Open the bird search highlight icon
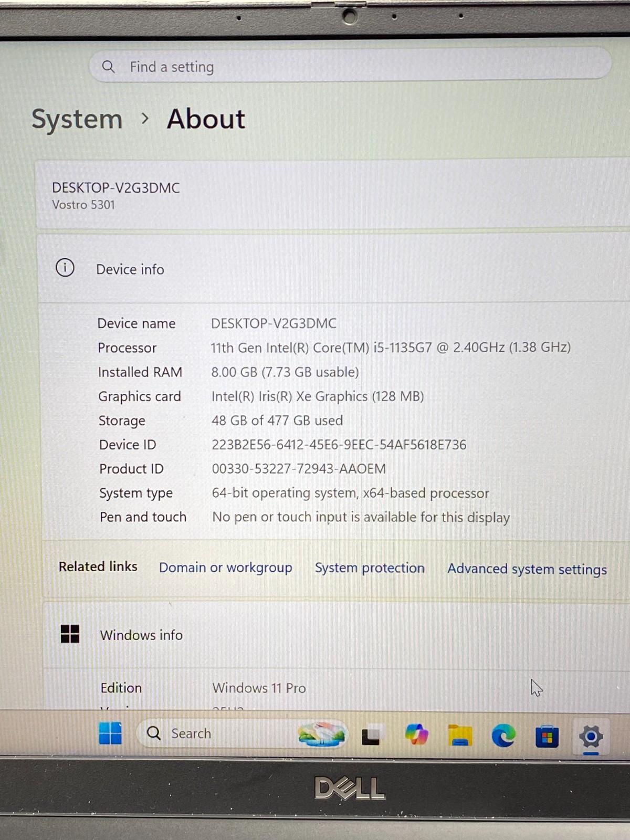630x840 pixels. pos(321,733)
